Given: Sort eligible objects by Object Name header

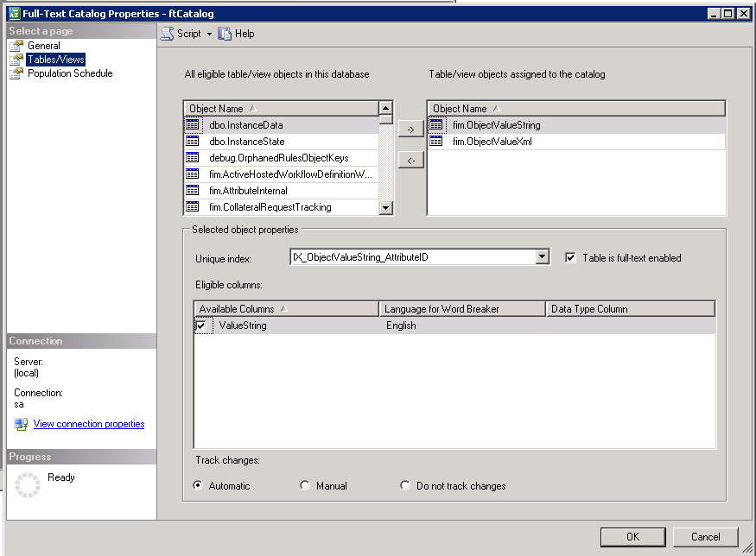Looking at the screenshot, I should tap(281, 109).
